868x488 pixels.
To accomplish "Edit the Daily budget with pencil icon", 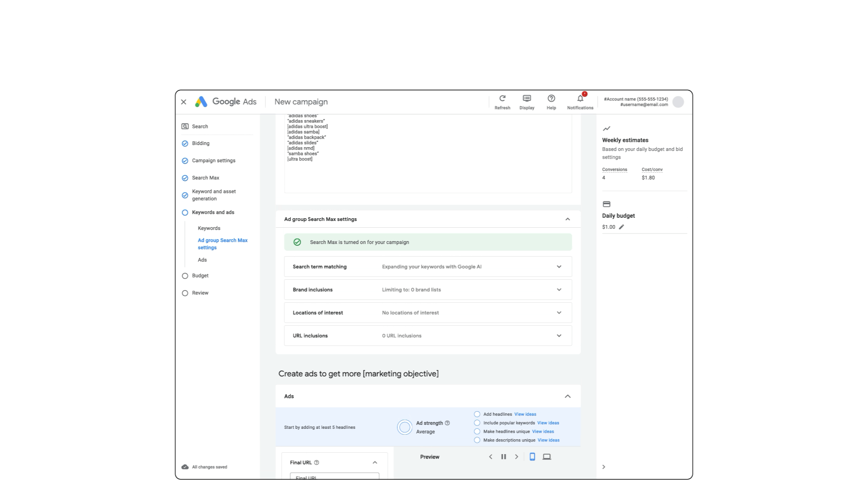I will [622, 227].
